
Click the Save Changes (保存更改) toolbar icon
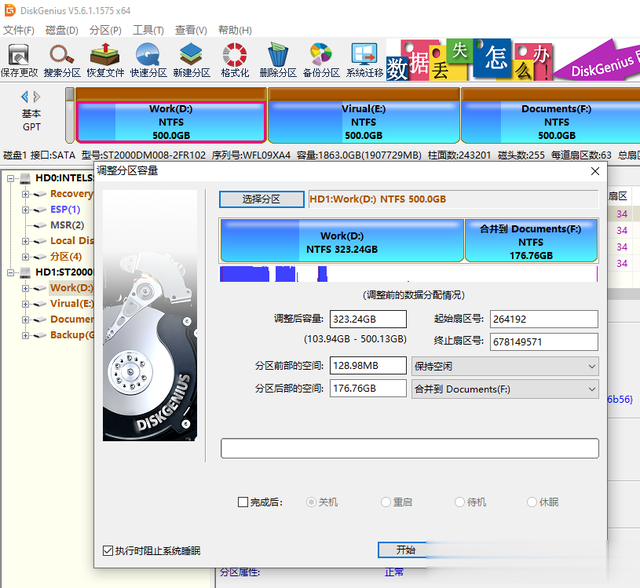(19, 60)
